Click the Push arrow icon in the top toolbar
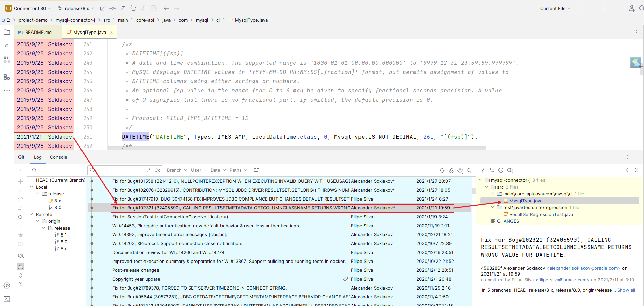Viewport: 644px width, 306px height. [123, 8]
